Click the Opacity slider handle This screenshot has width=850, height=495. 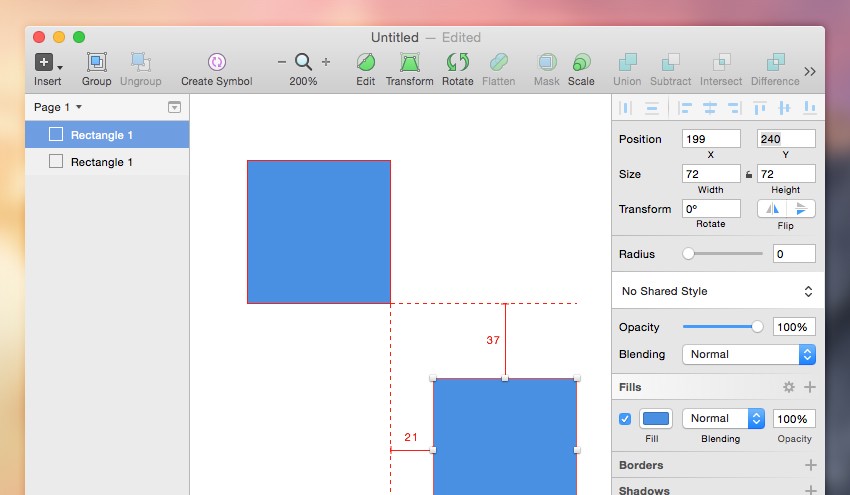(757, 327)
